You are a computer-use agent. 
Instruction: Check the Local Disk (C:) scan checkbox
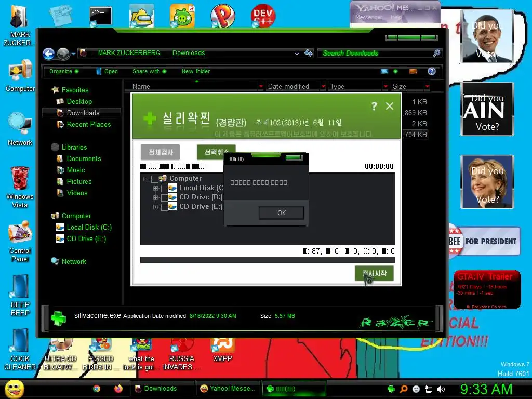click(165, 188)
